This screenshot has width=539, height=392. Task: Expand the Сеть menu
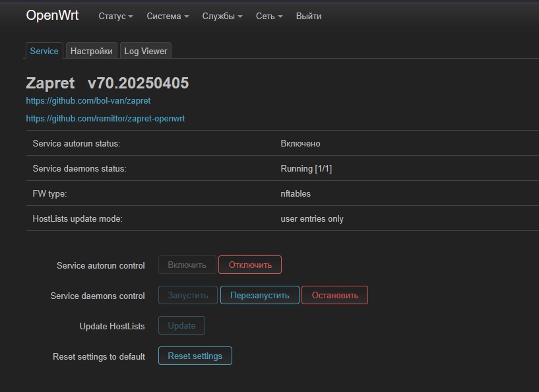269,16
